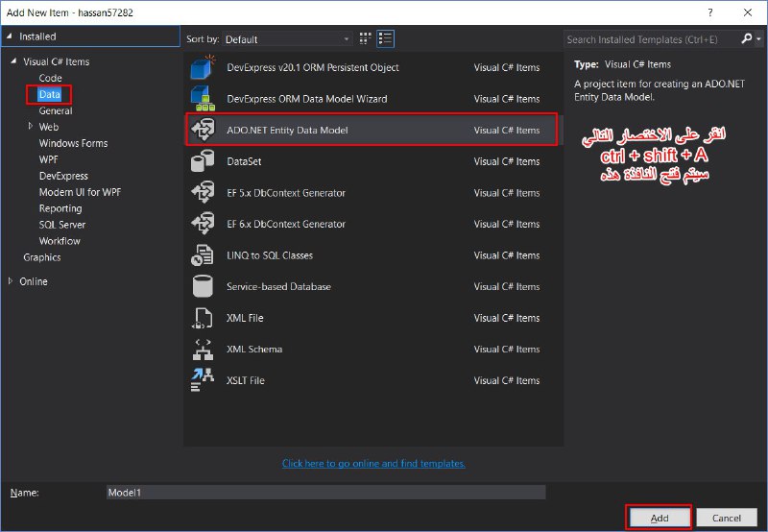Image resolution: width=768 pixels, height=532 pixels.
Task: Select Service-based Database text
Action: pos(278,286)
